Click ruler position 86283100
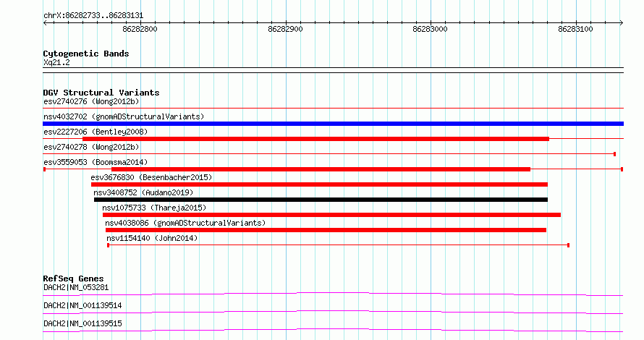Image resolution: width=644 pixels, height=340 pixels. 575,29
